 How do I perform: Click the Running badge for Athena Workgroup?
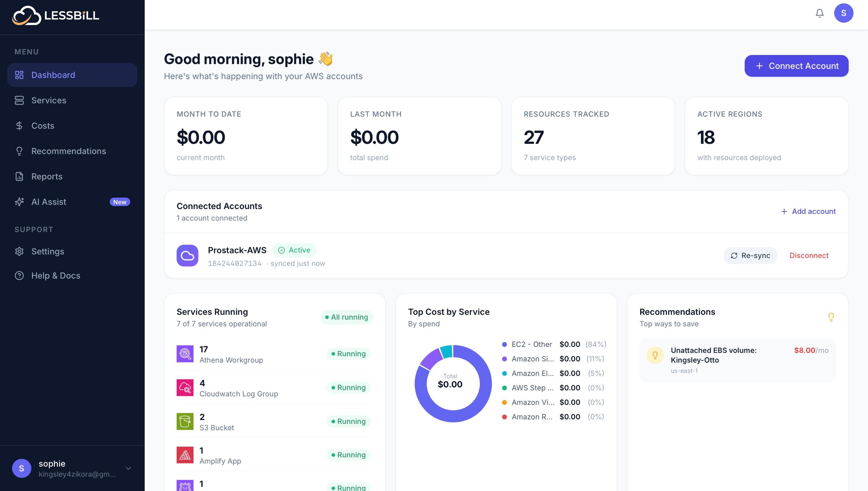(349, 354)
